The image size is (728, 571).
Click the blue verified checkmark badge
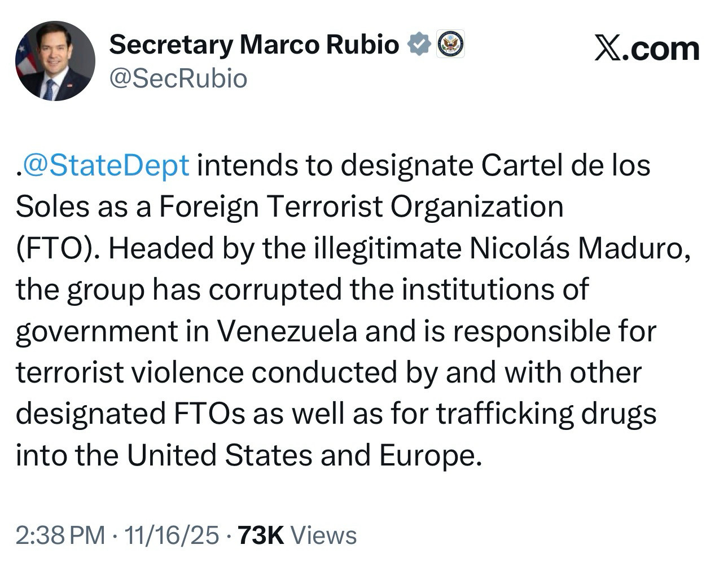[x=419, y=45]
